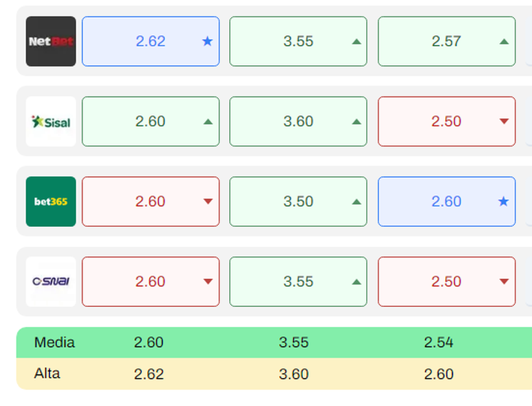Viewport: 532px width, 406px height.
Task: Choose the bet365 2.60 red odds box
Action: coord(150,202)
